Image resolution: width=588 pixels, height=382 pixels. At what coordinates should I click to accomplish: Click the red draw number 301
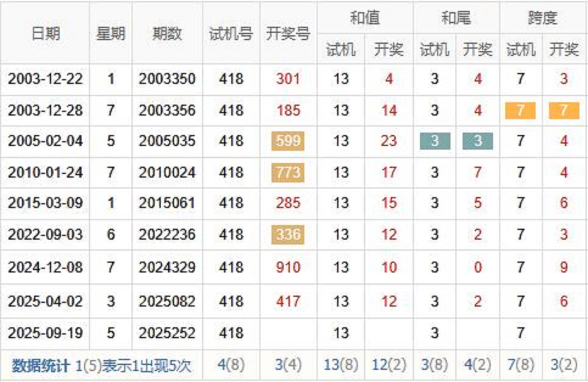(288, 79)
